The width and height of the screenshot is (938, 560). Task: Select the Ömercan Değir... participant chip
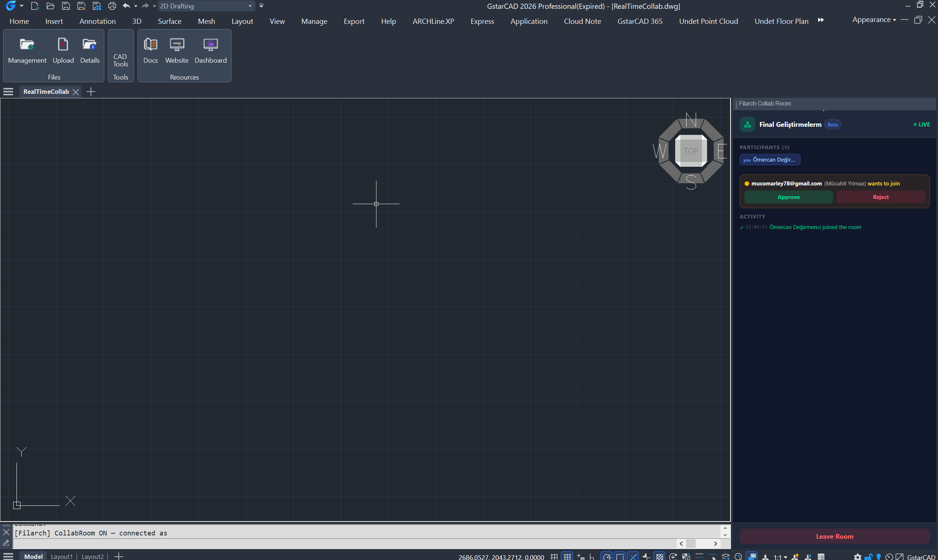click(x=770, y=160)
